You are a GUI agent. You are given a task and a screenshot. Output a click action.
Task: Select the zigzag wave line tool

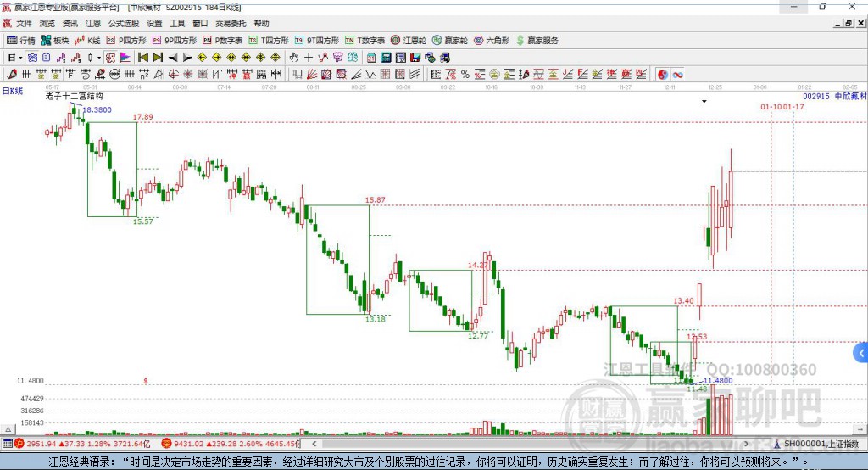(370, 75)
